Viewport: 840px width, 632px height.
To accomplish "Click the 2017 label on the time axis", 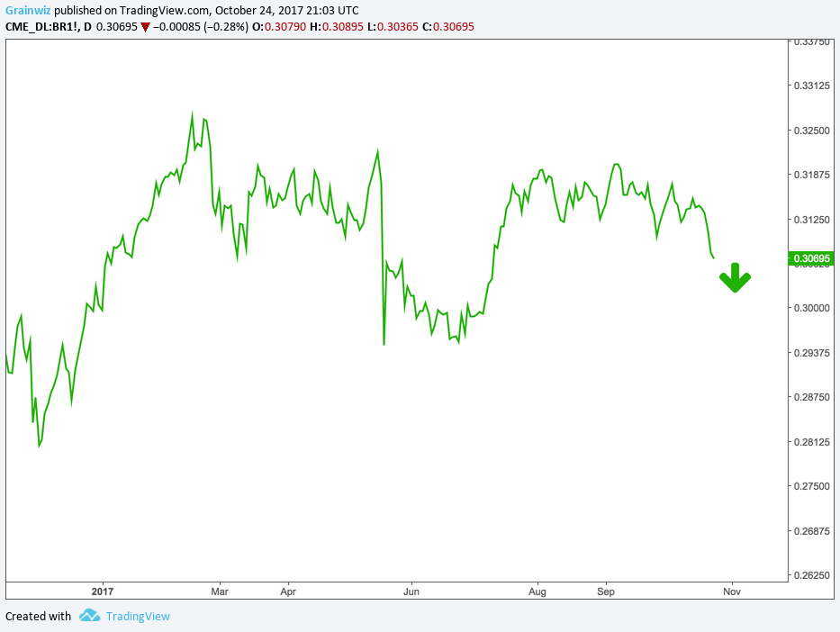I will pyautogui.click(x=103, y=591).
